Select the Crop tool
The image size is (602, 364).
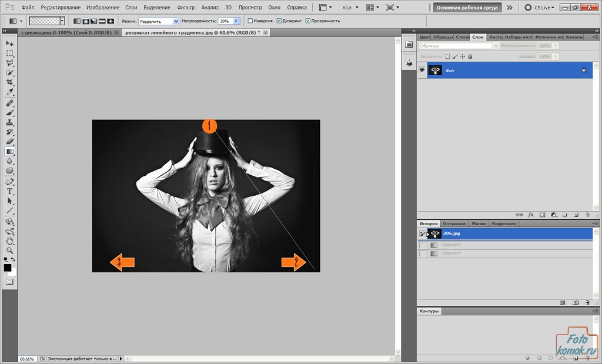click(9, 82)
